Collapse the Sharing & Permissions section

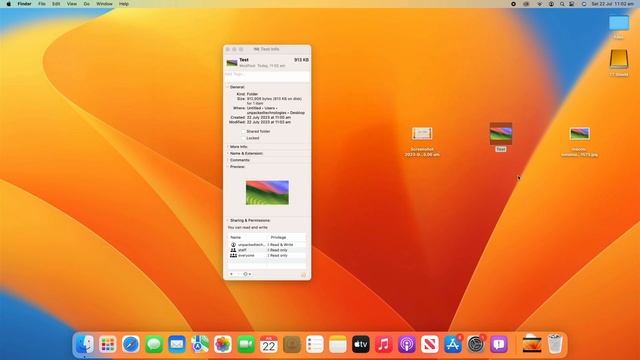(228, 220)
